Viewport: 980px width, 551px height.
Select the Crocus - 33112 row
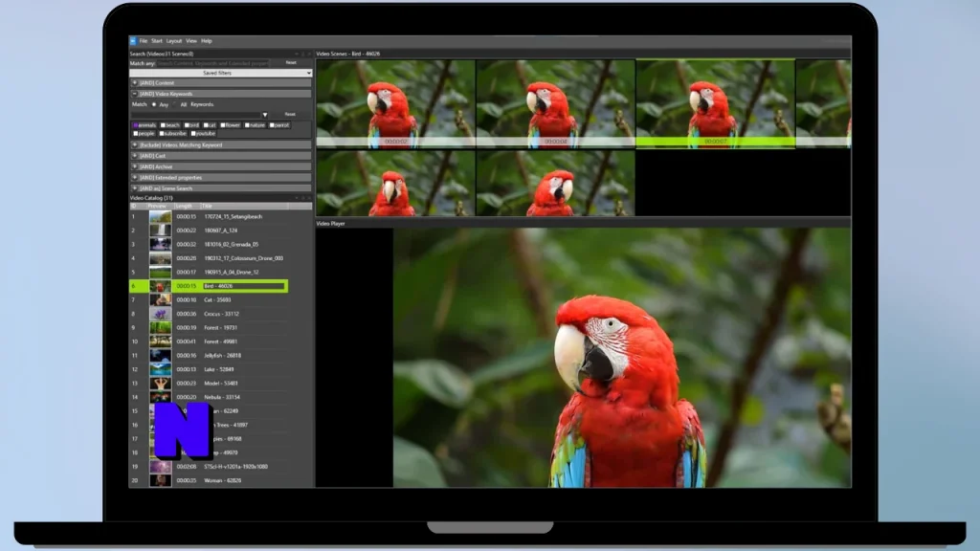point(209,314)
